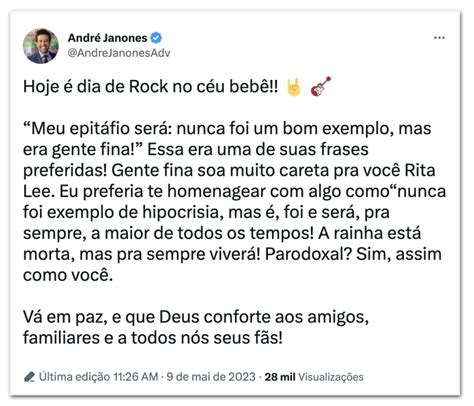The height and width of the screenshot is (406, 474).
Task: Click the pencil edit history icon
Action: point(29,377)
